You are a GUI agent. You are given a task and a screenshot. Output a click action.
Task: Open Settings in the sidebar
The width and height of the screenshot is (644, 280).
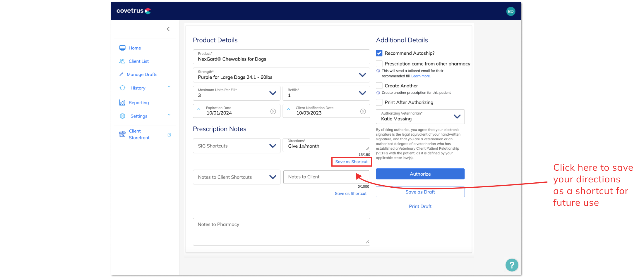click(x=139, y=116)
